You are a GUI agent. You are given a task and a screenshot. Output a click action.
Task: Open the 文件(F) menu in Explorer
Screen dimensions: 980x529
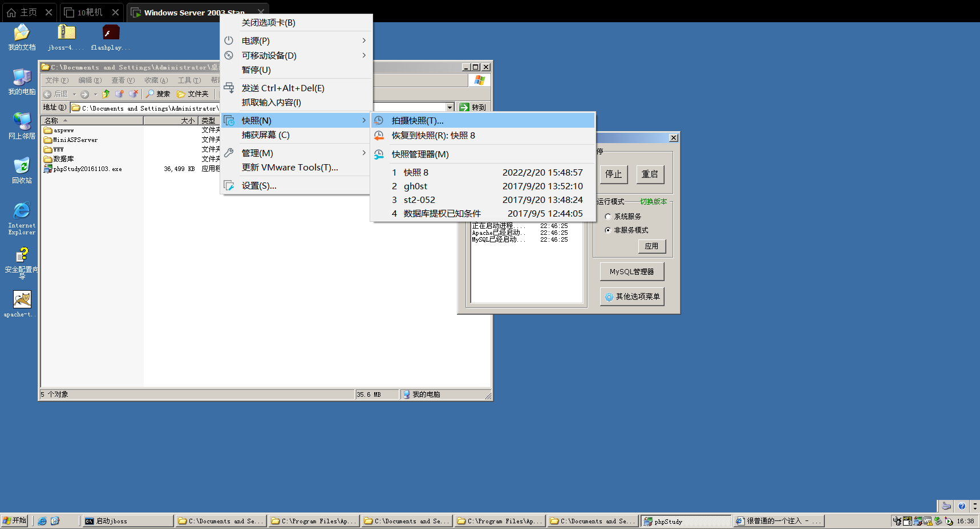[56, 80]
